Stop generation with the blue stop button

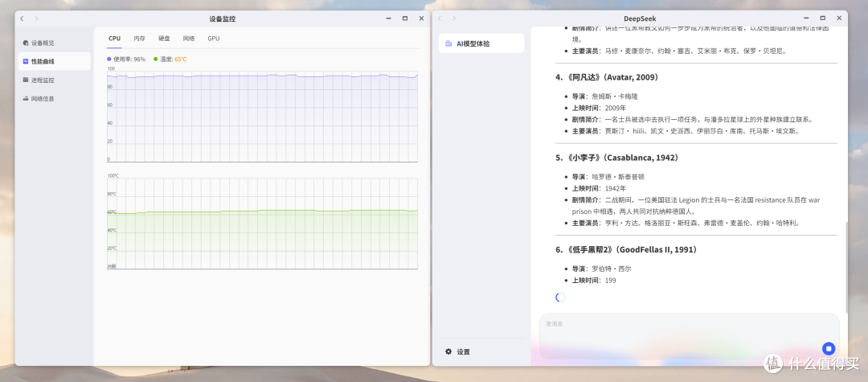click(828, 348)
